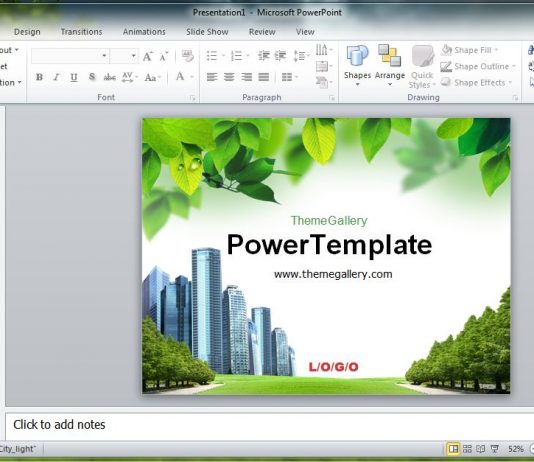Screen dimensions: 534x462
Task: Select the ThemeGallery subtitle text
Action: (329, 221)
